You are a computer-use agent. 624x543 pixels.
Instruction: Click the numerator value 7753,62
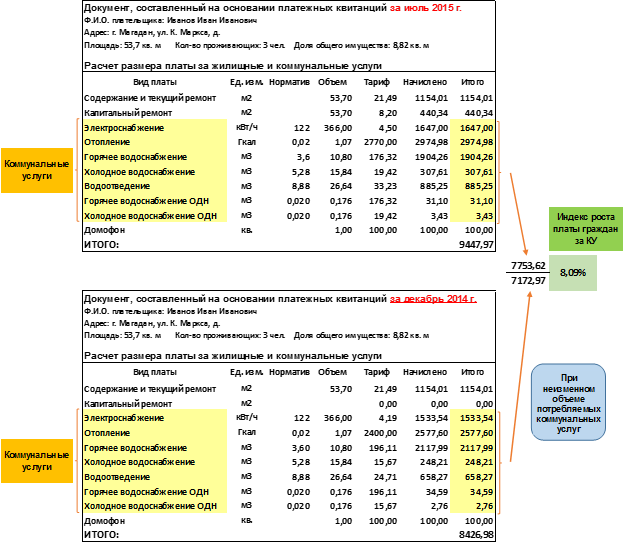[528, 265]
